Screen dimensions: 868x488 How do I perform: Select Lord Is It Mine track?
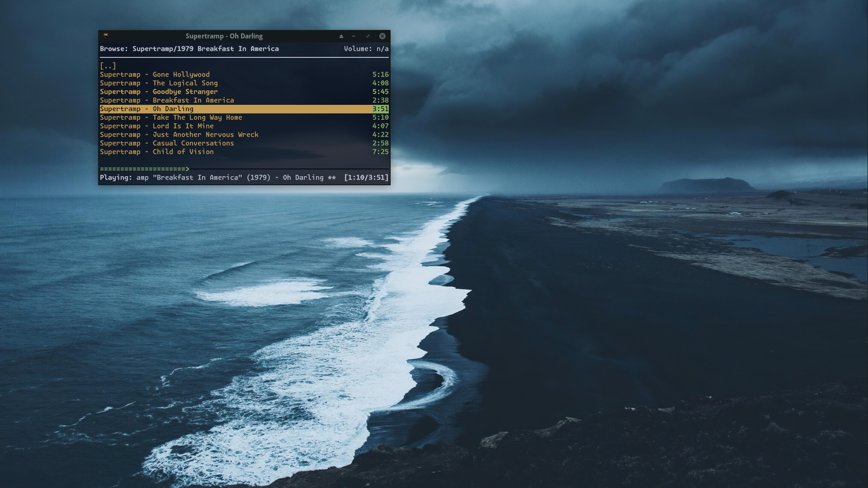pos(156,126)
